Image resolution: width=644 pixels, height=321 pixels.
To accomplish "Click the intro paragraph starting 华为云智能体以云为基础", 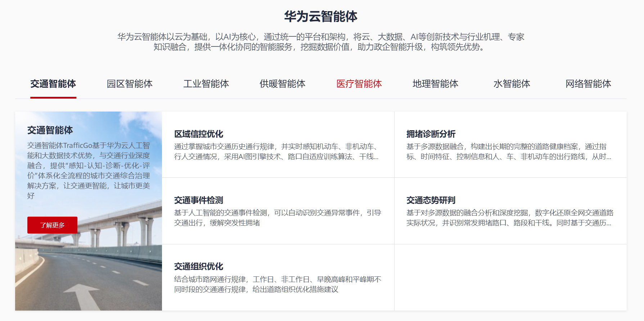I will coord(321,42).
